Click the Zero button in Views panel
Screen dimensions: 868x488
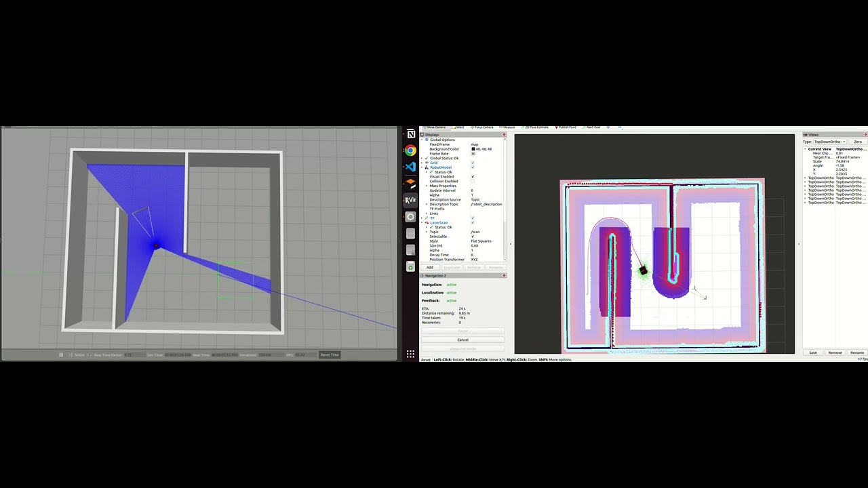pos(858,142)
